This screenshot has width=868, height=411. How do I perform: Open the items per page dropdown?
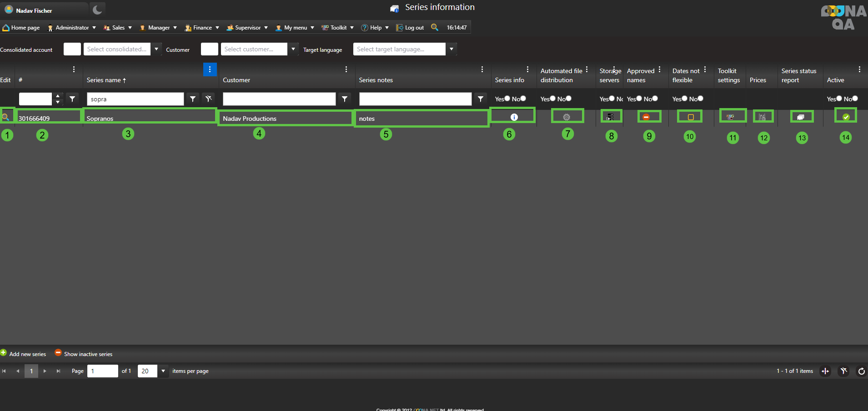point(163,371)
